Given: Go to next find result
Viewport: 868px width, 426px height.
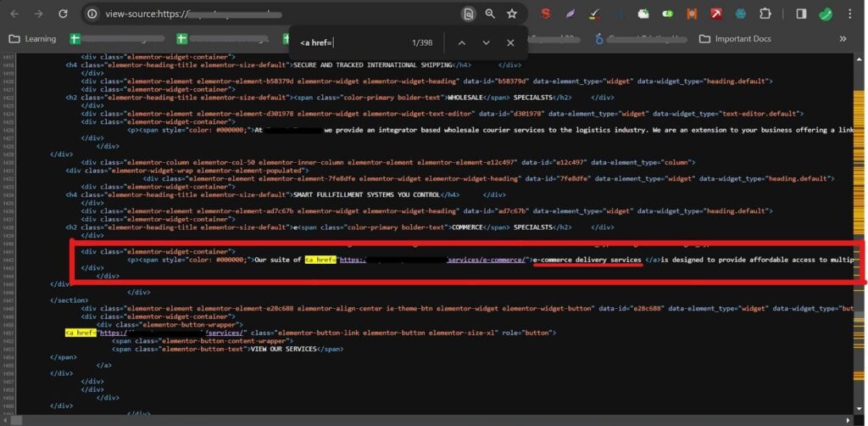Looking at the screenshot, I should click(x=486, y=42).
